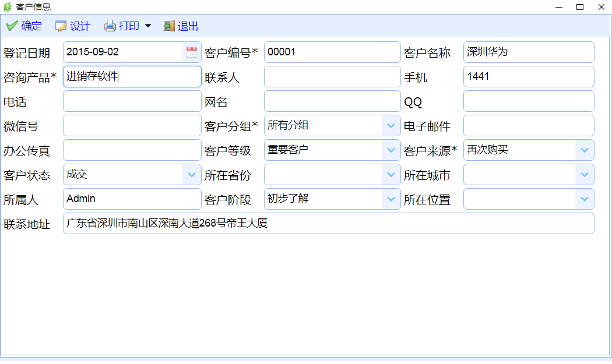Open the calendar picker for 登记日期
This screenshot has height=364, width=612.
click(x=192, y=52)
